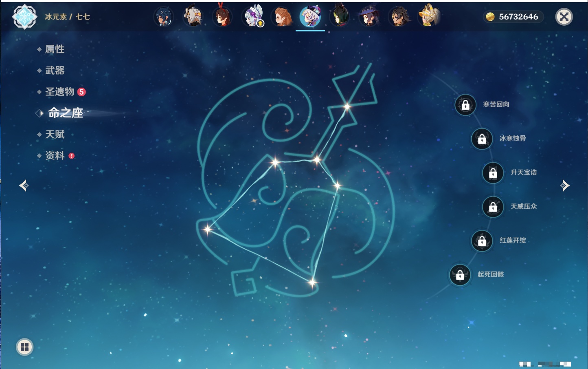Image resolution: width=588 pixels, height=369 pixels.
Task: Click the 升天宝诰 constellation label
Action: point(524,172)
